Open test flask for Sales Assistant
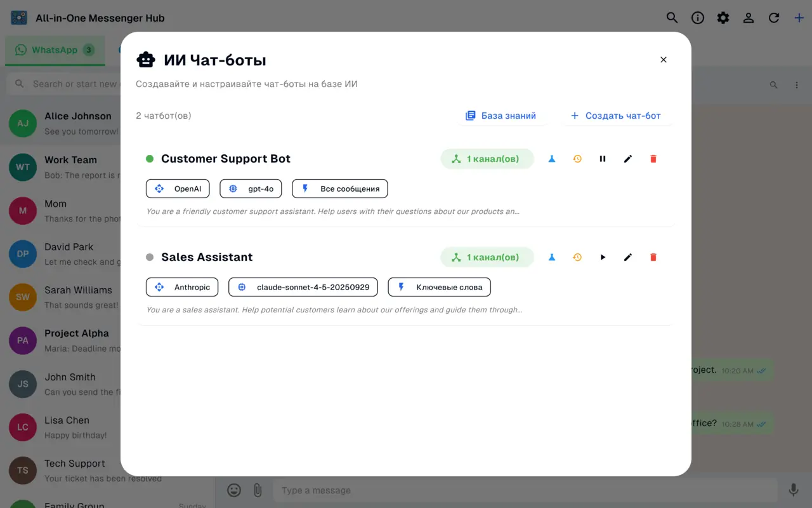This screenshot has height=508, width=812. tap(552, 257)
